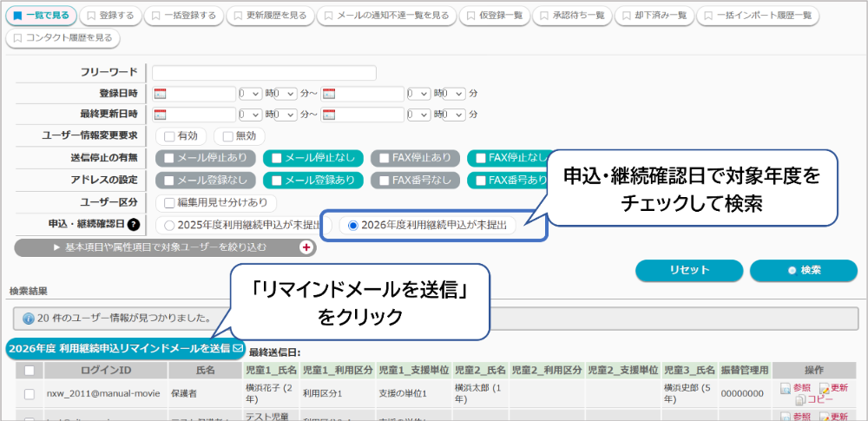This screenshot has width=868, height=421.
Task: Click the 2026年度 利用継続申込リマインドメールを送信 button
Action: point(125,349)
